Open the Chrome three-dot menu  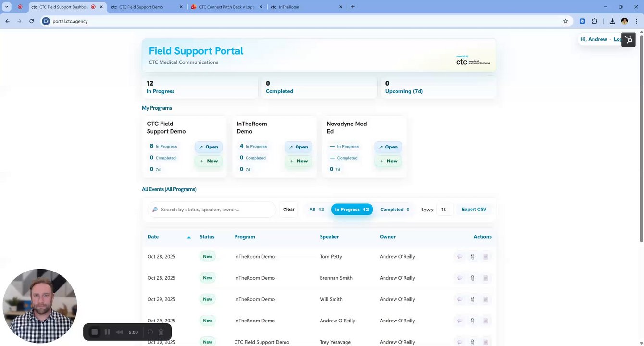coord(636,21)
